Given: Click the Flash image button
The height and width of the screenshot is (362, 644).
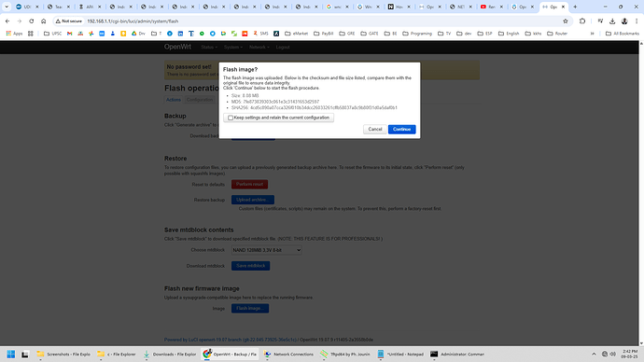Looking at the screenshot, I should 250,308.
